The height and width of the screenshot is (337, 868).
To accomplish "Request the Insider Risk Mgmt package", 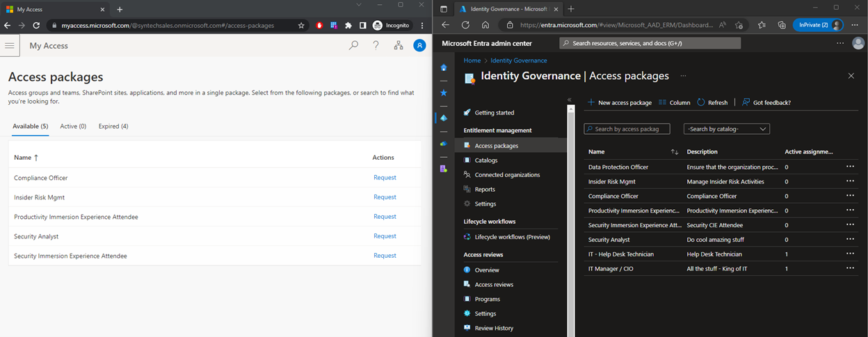I will click(x=385, y=197).
